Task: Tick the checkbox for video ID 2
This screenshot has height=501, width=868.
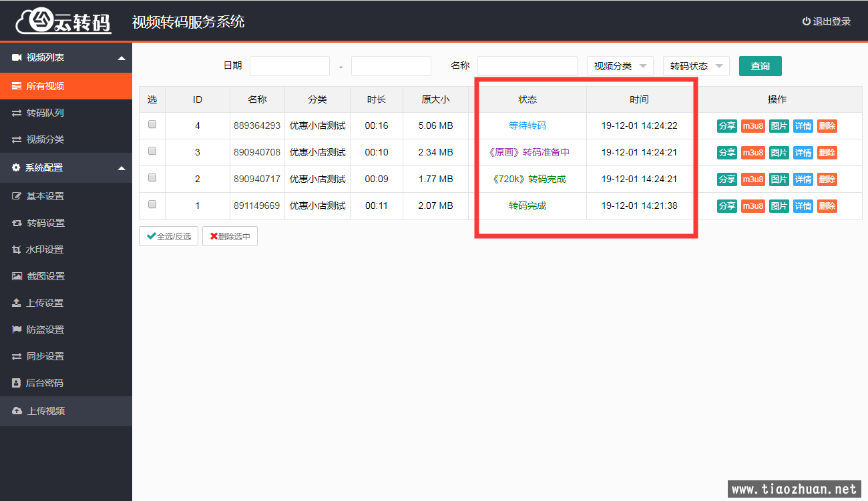Action: click(152, 177)
